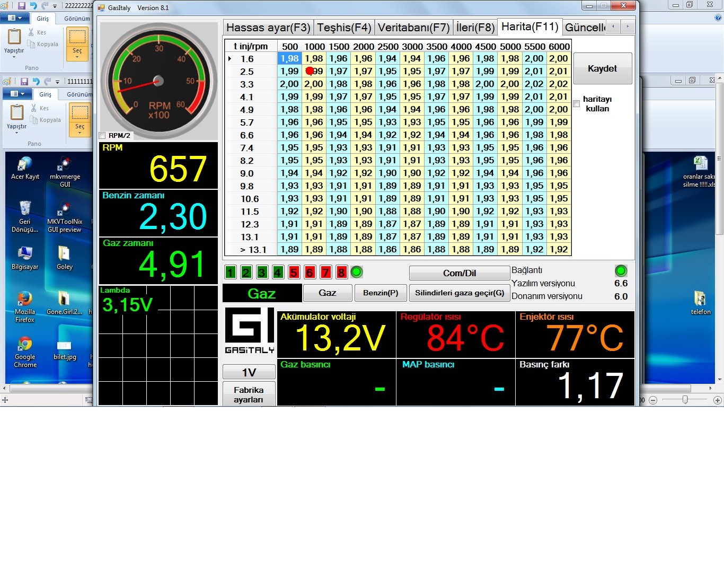
Task: Click the green cylinder 1 indicator
Action: coord(230,273)
